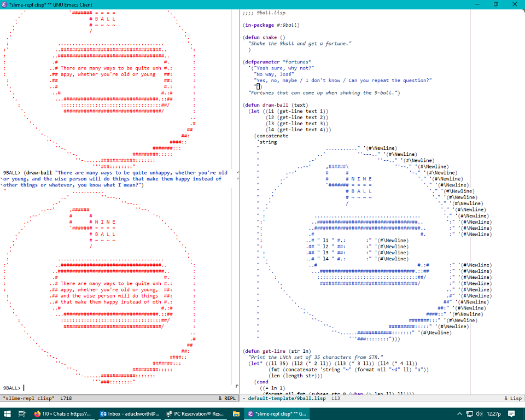
Task: Open File Explorer from the taskbar
Action: [x=236, y=413]
